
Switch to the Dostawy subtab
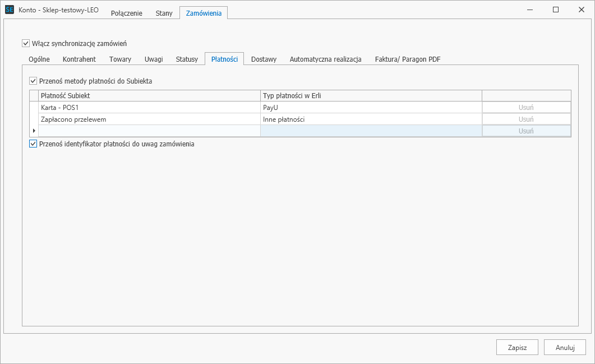[264, 59]
